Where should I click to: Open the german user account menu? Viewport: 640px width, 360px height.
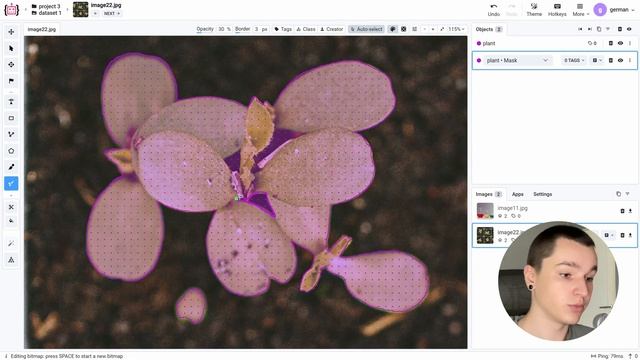614,9
